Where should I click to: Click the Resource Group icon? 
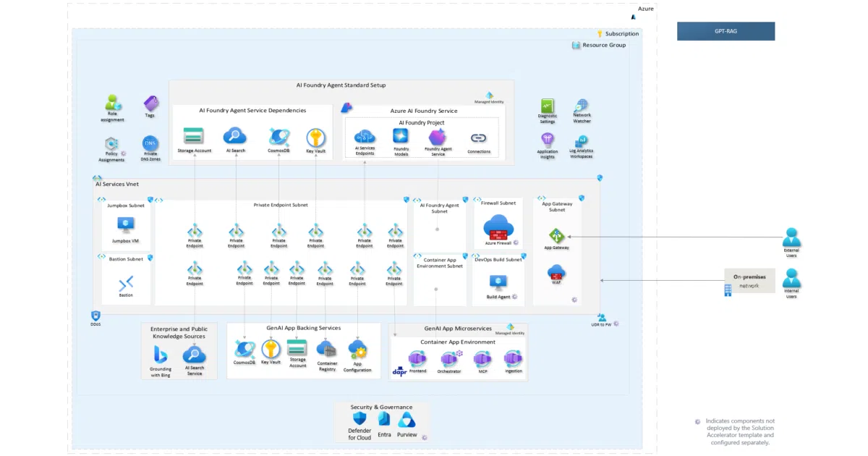[x=576, y=45]
